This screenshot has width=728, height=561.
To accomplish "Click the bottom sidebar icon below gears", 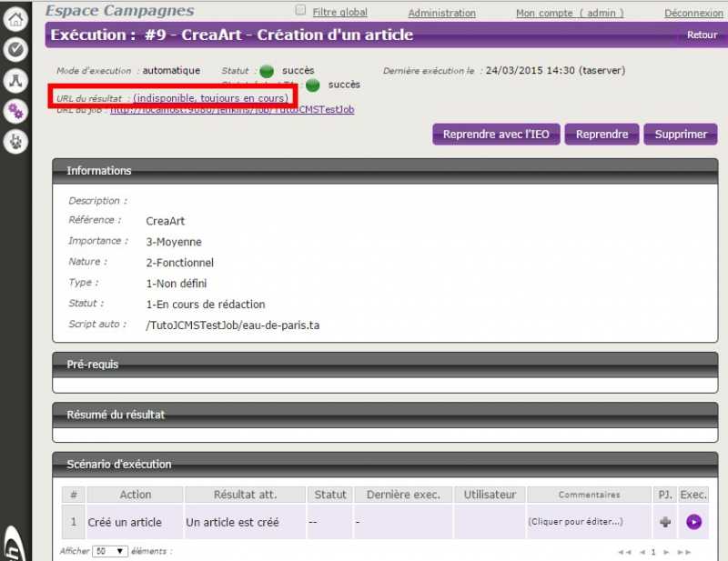I will pyautogui.click(x=15, y=142).
